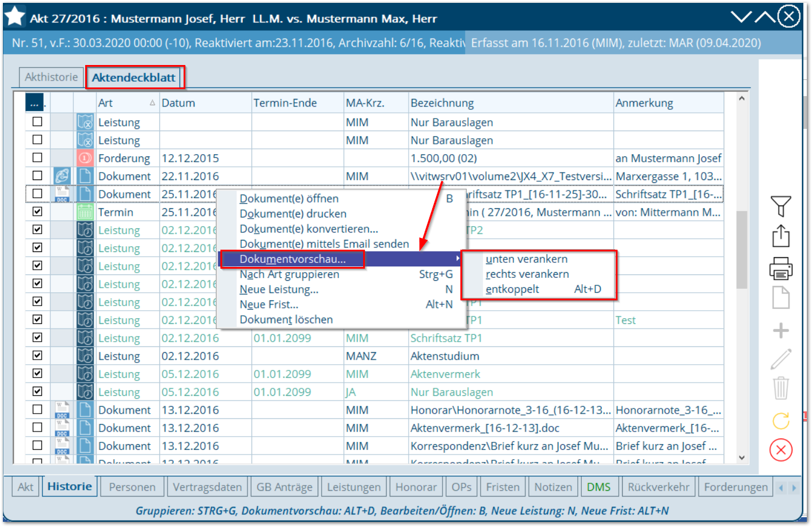Uncheck checkbox of Leistung row with MA-Krz. JA
Screen dimensions: 812x527
click(37, 391)
